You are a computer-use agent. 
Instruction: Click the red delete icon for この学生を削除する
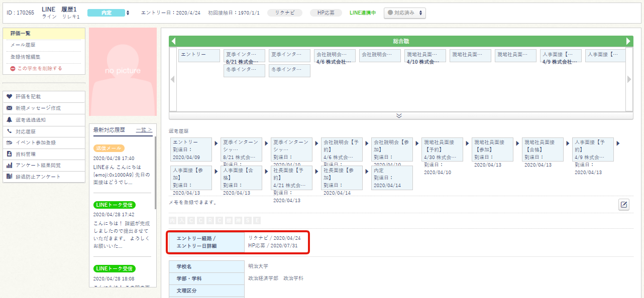tap(13, 68)
